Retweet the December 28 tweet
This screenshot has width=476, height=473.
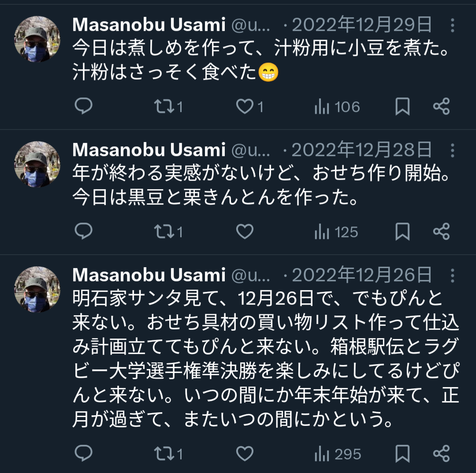[x=168, y=231]
